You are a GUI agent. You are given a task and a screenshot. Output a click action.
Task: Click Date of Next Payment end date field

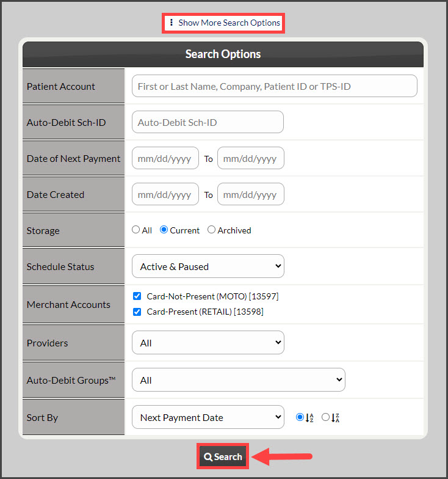click(250, 158)
